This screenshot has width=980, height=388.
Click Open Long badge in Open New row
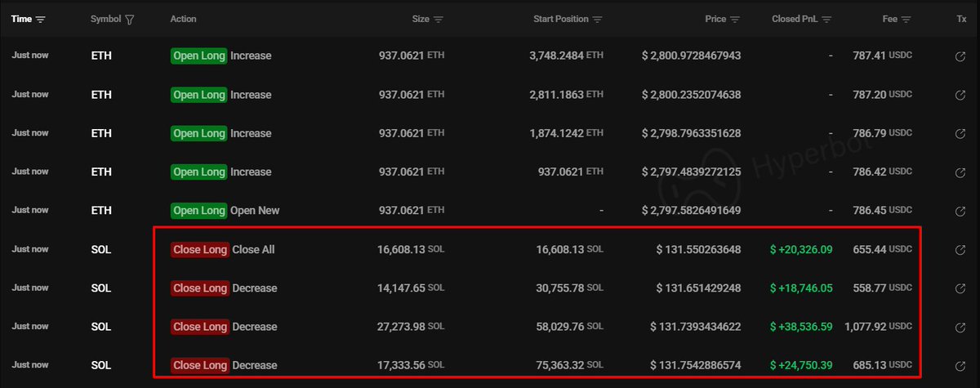point(198,211)
